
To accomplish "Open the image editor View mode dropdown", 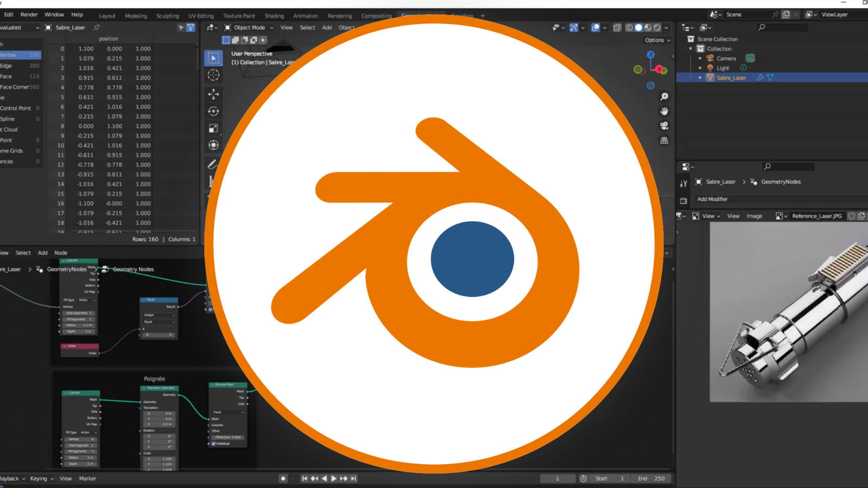I will (x=705, y=216).
